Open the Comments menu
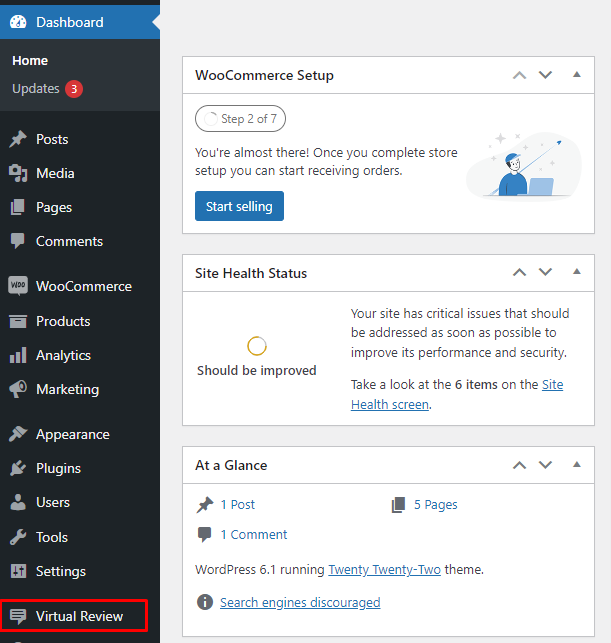This screenshot has height=643, width=611. click(x=69, y=242)
